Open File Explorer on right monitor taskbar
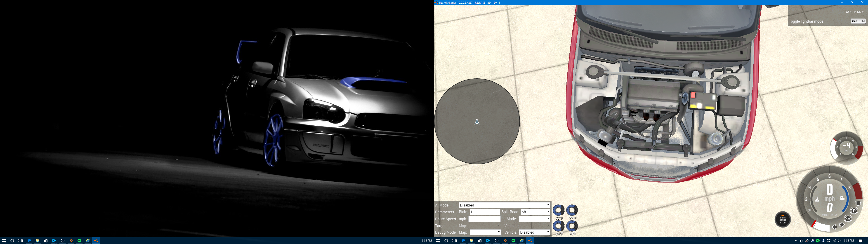 471,241
